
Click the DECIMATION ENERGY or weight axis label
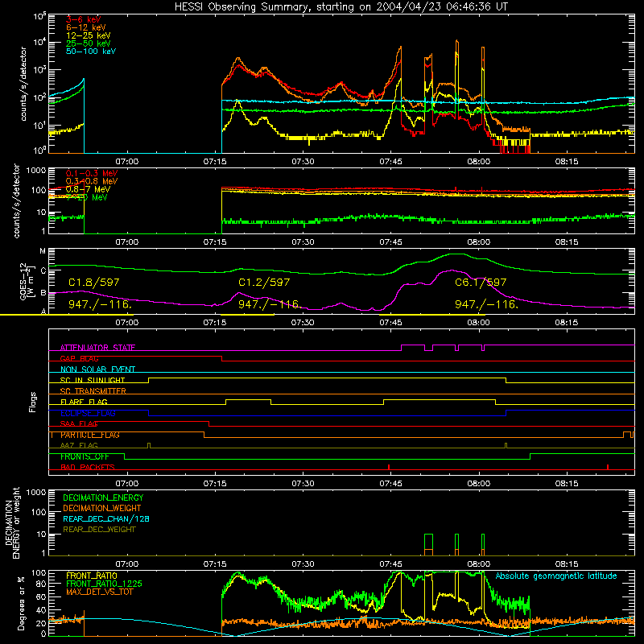[12, 522]
